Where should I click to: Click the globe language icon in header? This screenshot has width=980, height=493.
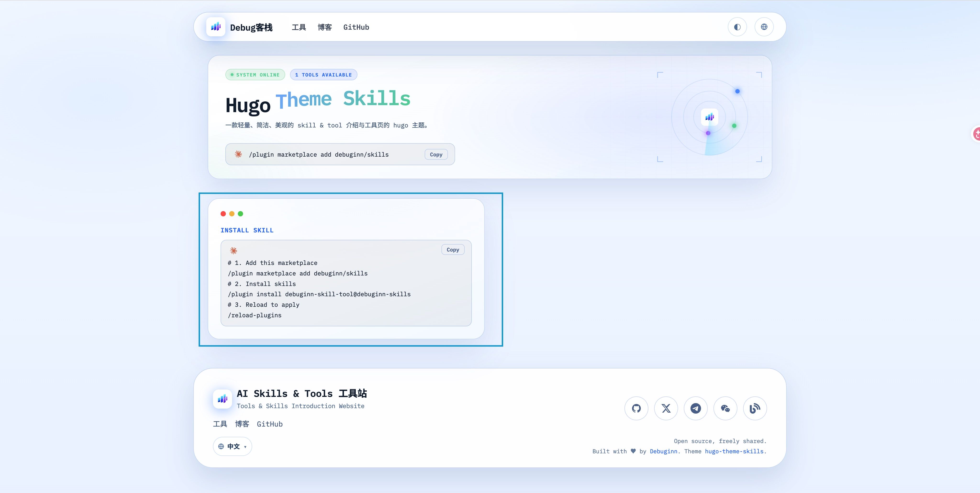point(764,27)
